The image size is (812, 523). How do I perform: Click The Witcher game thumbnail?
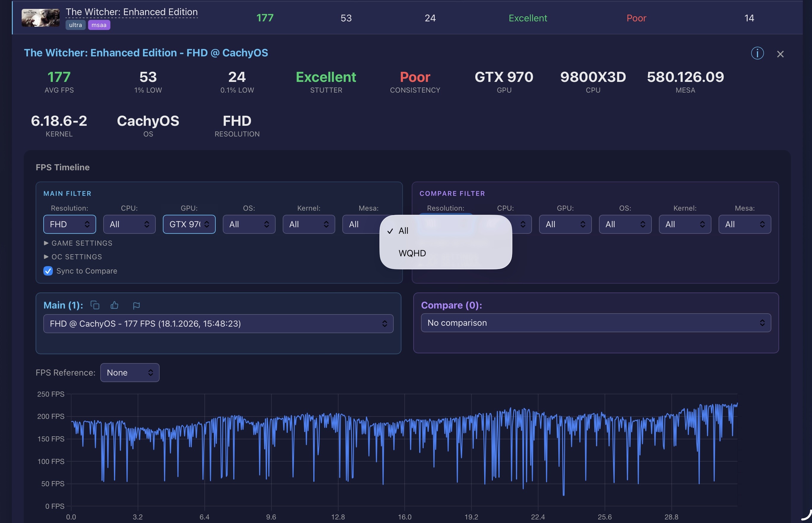(40, 18)
